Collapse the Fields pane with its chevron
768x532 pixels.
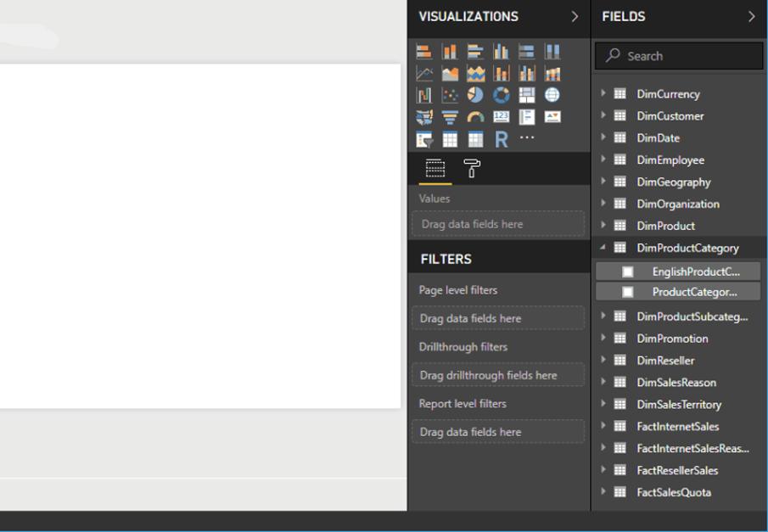pos(752,17)
